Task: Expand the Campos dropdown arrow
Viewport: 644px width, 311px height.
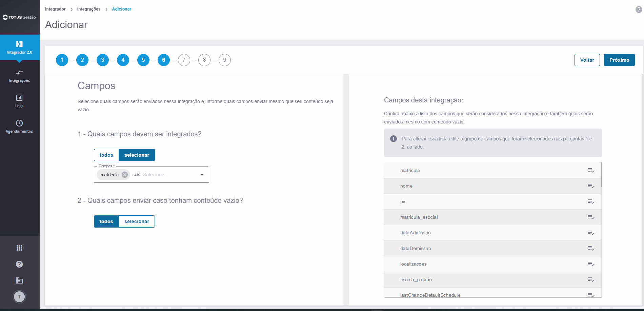Action: (202, 175)
